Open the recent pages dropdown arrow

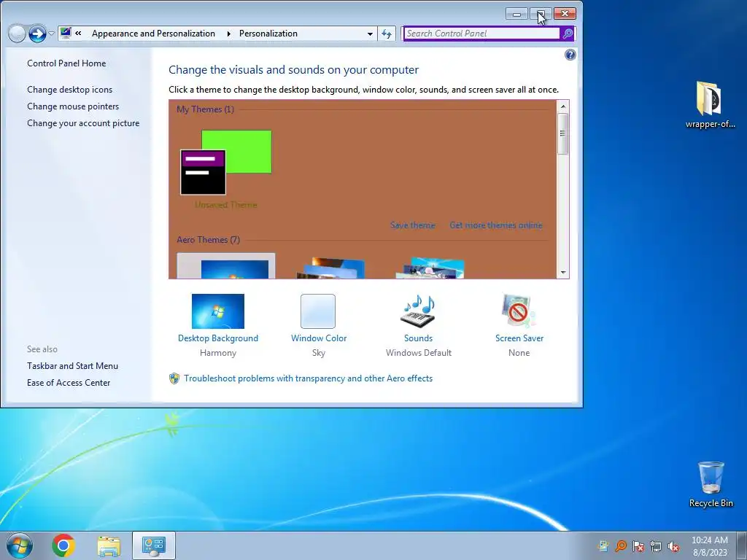tap(51, 34)
